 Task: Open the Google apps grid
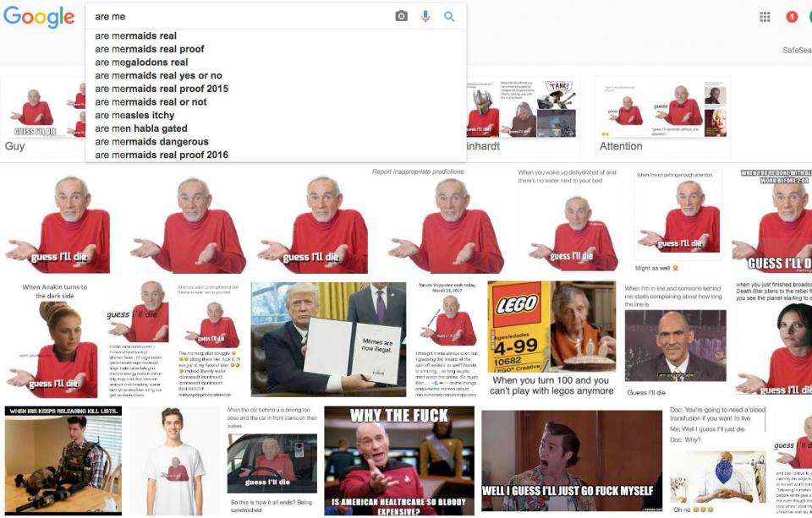pos(765,17)
